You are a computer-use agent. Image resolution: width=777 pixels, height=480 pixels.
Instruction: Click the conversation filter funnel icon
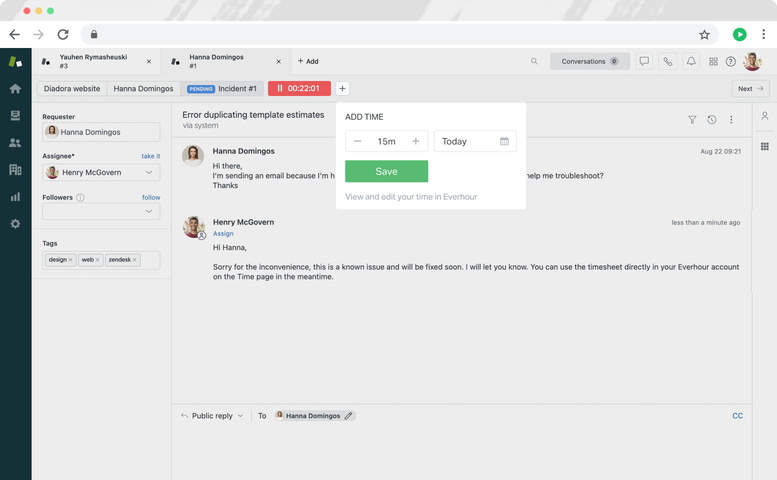[692, 119]
